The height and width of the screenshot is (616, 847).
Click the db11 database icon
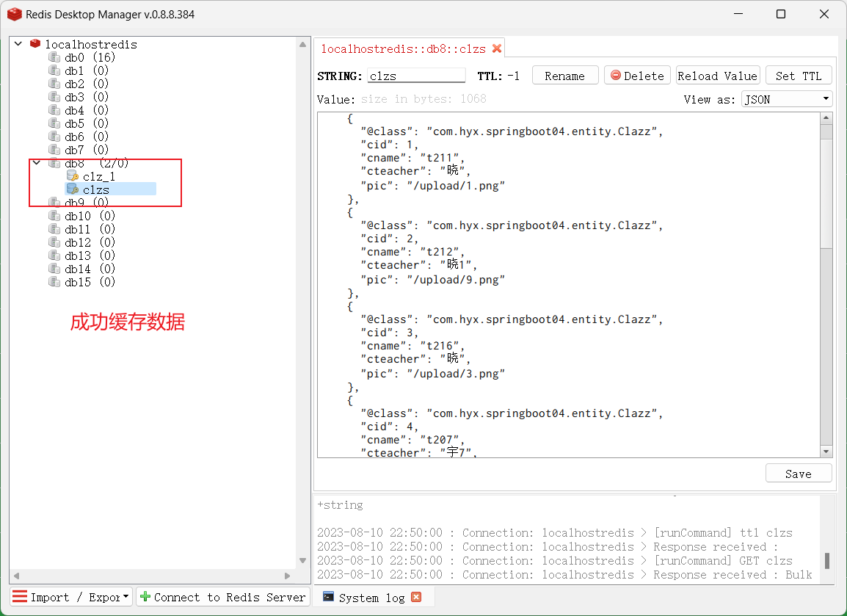[54, 229]
